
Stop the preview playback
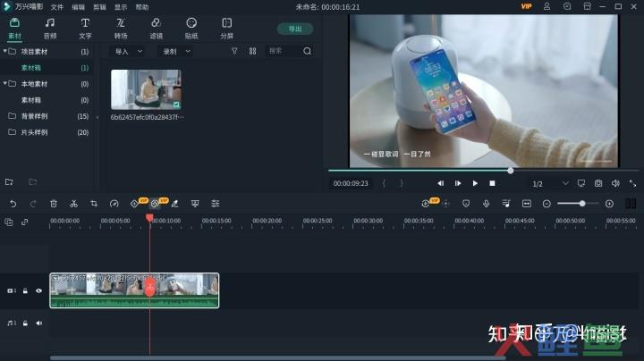click(492, 183)
